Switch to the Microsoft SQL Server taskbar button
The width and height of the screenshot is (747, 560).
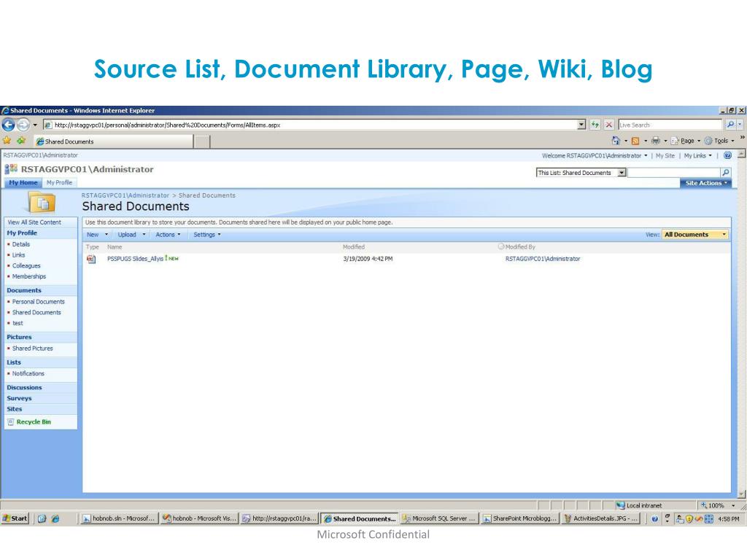pyautogui.click(x=438, y=518)
